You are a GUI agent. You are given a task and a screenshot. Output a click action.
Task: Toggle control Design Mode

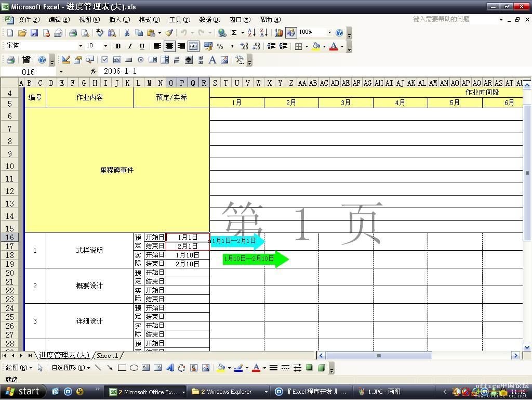pyautogui.click(x=66, y=60)
